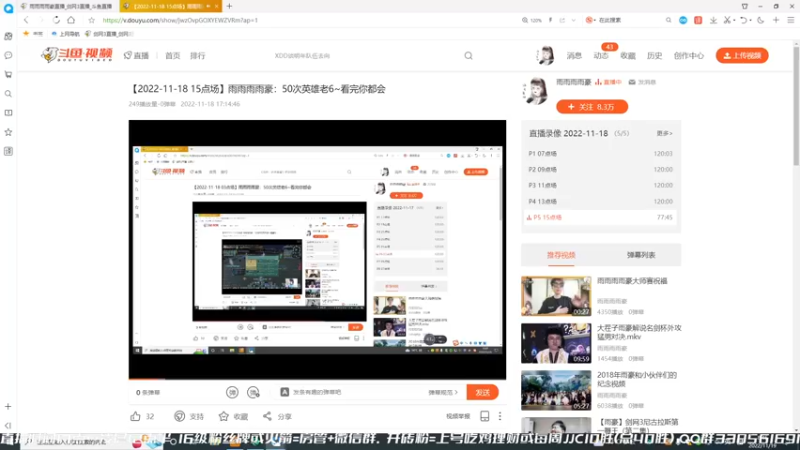Open 动态 feed with 43 badge
The height and width of the screenshot is (450, 800).
point(601,56)
